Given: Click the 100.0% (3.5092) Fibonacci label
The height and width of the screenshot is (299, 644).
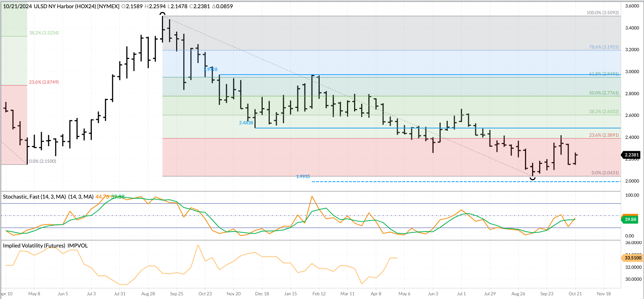Looking at the screenshot, I should point(602,13).
